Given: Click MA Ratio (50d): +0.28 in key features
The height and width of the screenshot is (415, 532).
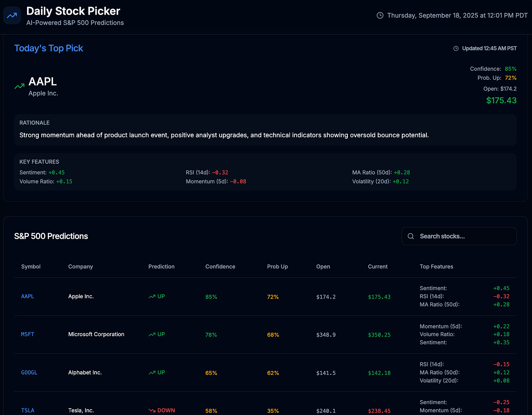Looking at the screenshot, I should 381,172.
